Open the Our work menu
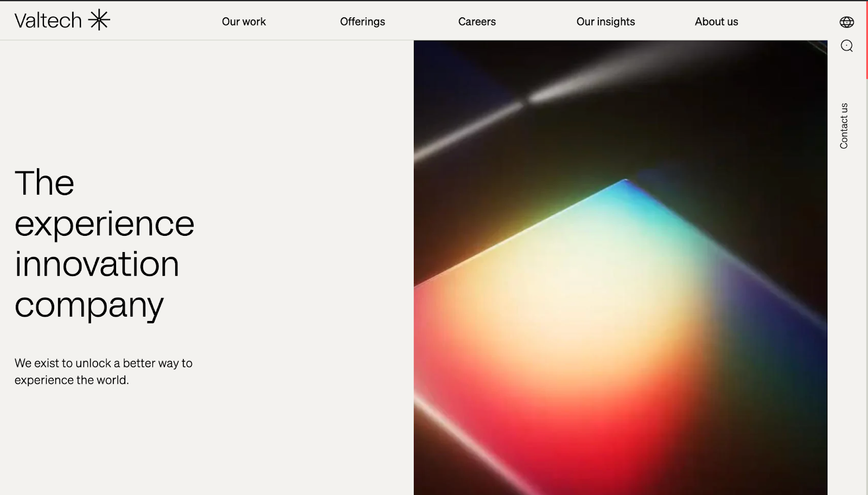Viewport: 868px width, 495px height. pos(244,22)
